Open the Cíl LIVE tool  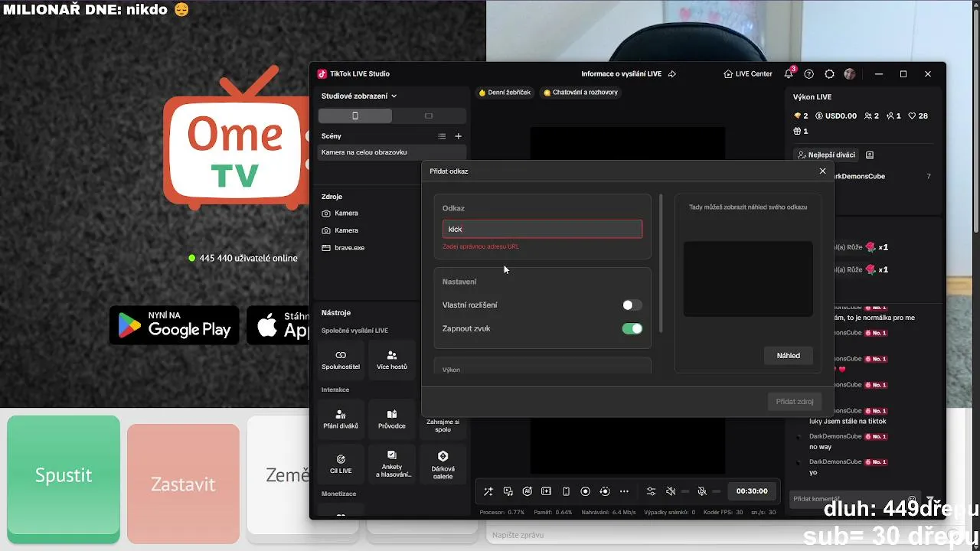point(341,464)
